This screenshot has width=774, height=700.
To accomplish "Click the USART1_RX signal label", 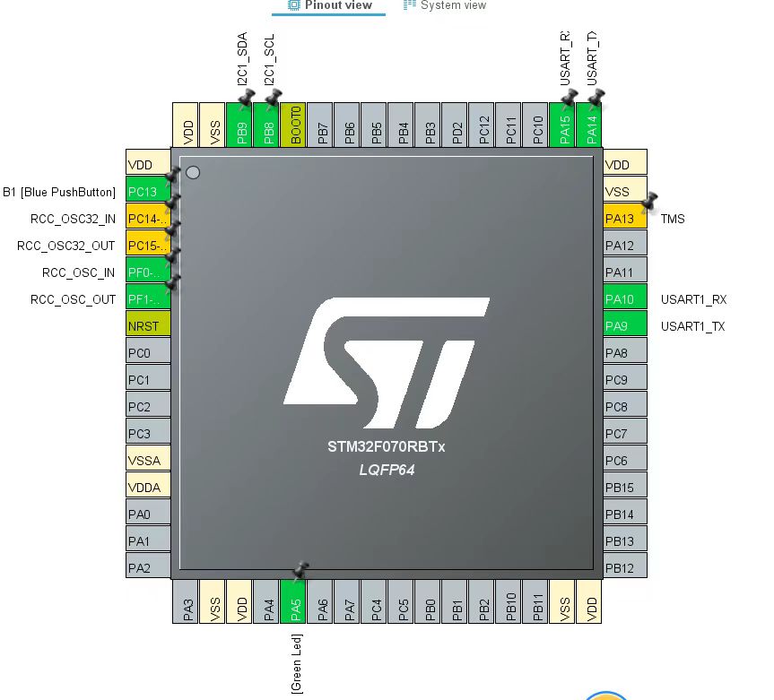I will (x=693, y=299).
